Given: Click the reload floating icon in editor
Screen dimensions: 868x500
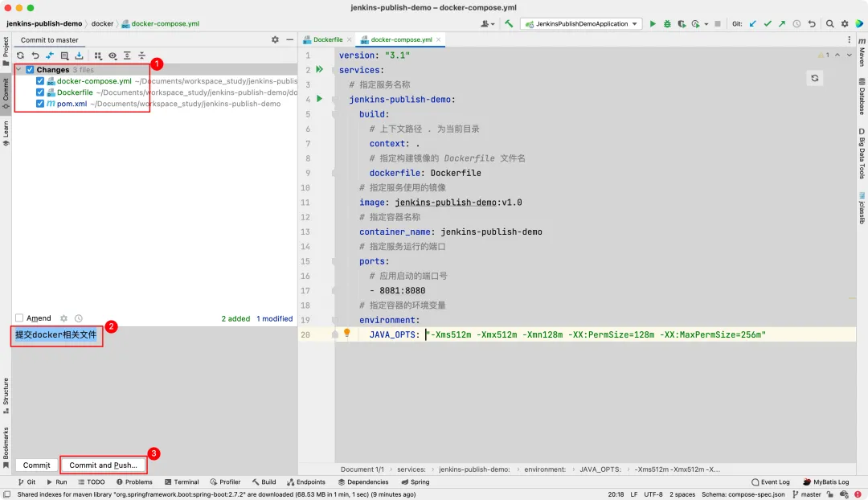Looking at the screenshot, I should coord(815,78).
